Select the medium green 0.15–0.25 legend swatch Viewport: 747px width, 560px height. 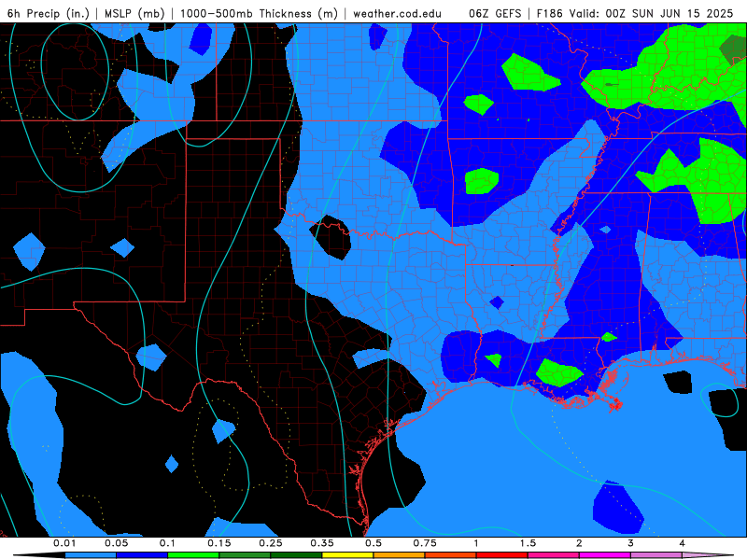[x=245, y=555]
